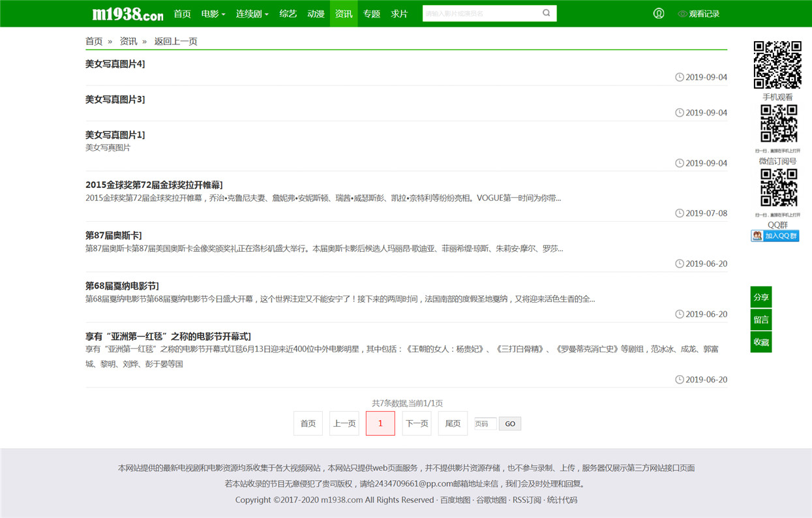Click the 手机观看 QR code
Screen dimensions: 812x518
(777, 65)
